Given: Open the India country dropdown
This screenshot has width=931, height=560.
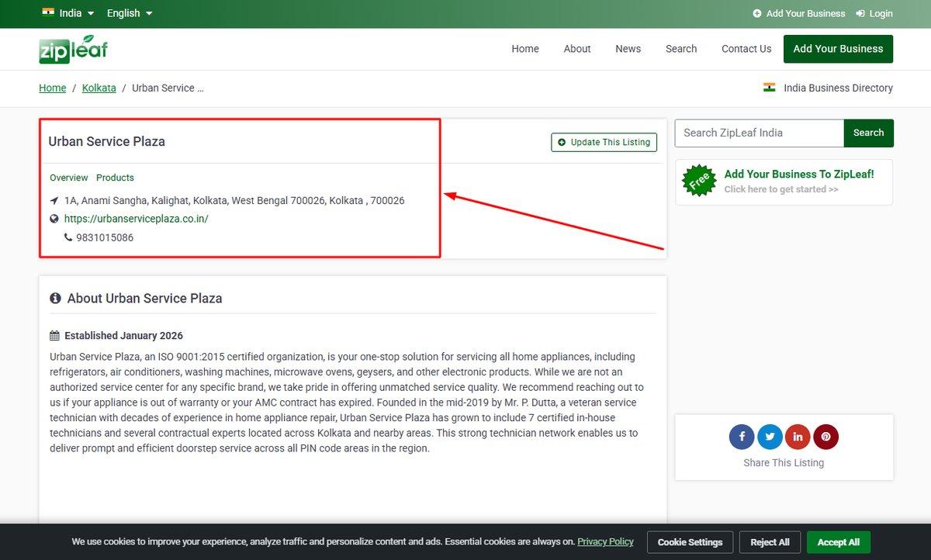Looking at the screenshot, I should coord(68,13).
